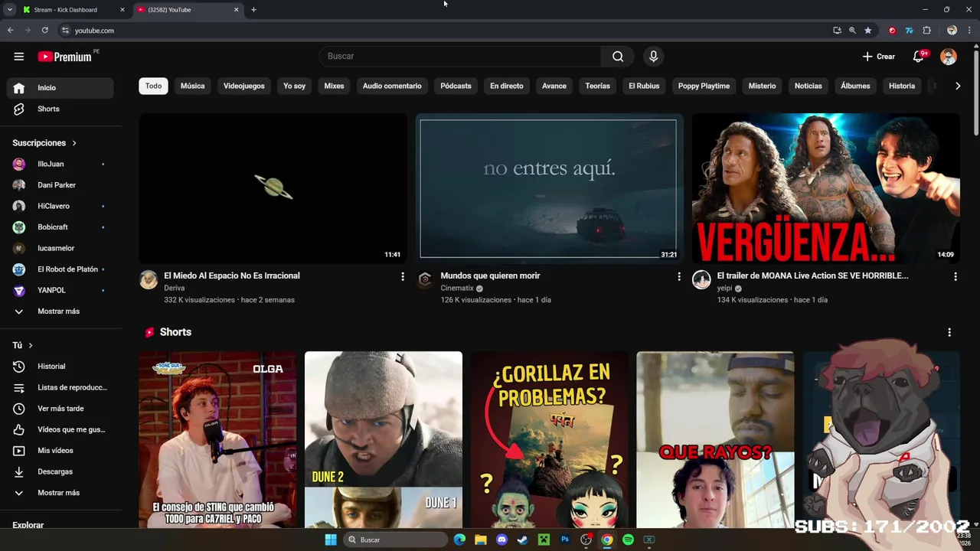Viewport: 980px width, 551px height.
Task: Open options for Mundos que quieren morir
Action: tap(679, 276)
